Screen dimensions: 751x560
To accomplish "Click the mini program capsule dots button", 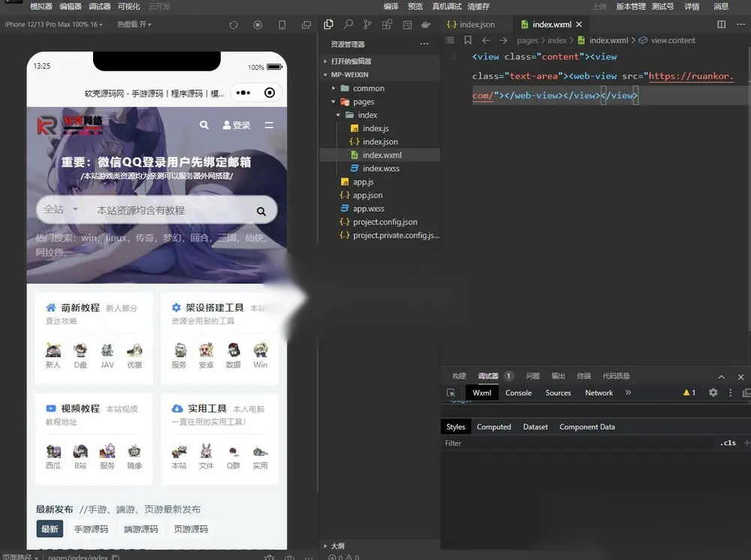I will tap(243, 93).
